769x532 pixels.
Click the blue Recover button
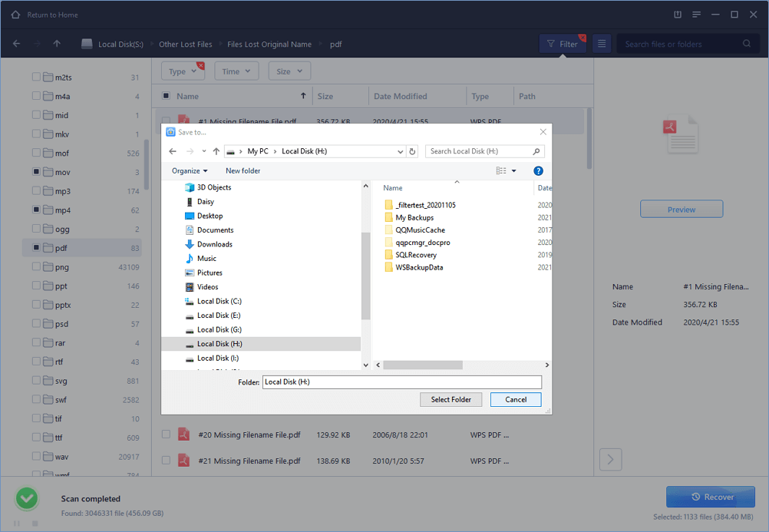[x=711, y=497]
